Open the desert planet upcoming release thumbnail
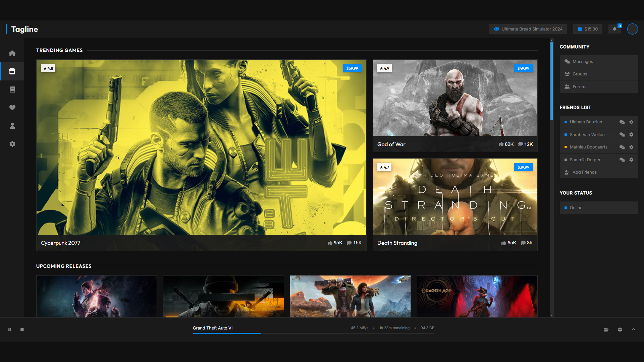Image resolution: width=644 pixels, height=362 pixels. 350,296
